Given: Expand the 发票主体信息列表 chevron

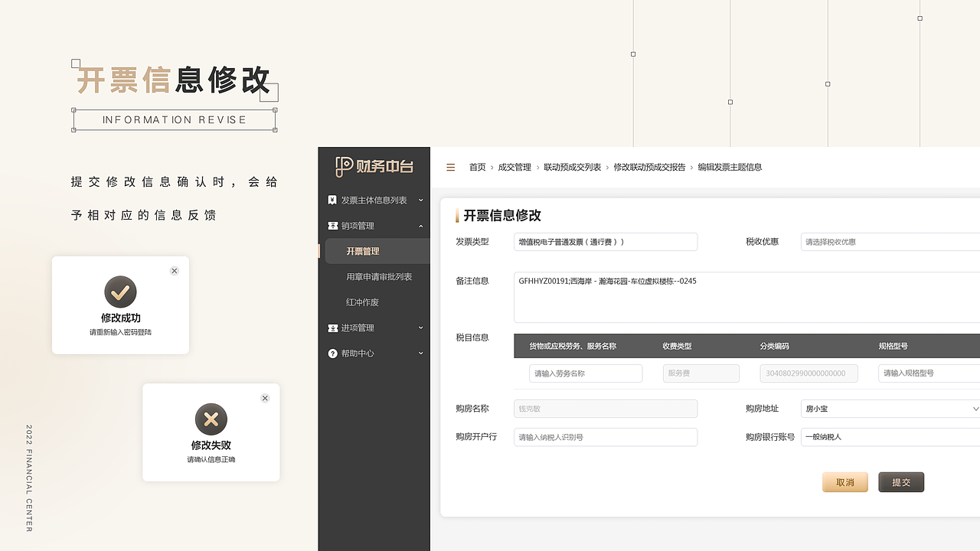Looking at the screenshot, I should pos(421,201).
